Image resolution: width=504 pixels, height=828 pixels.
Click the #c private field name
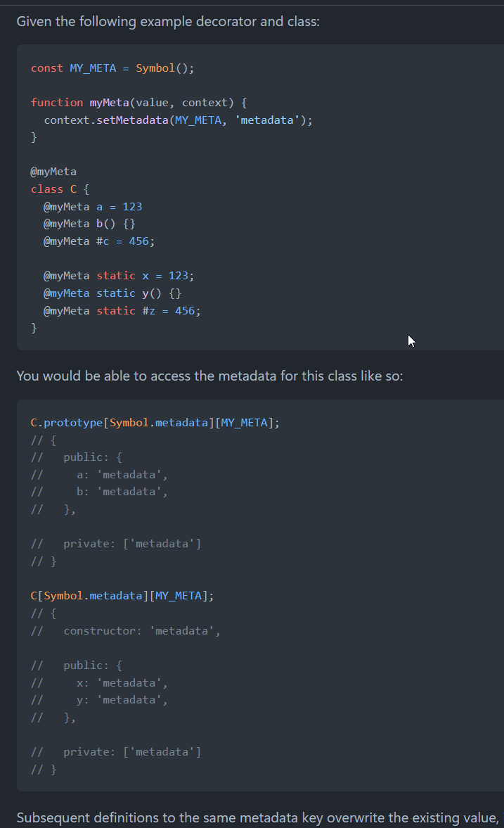click(x=103, y=241)
